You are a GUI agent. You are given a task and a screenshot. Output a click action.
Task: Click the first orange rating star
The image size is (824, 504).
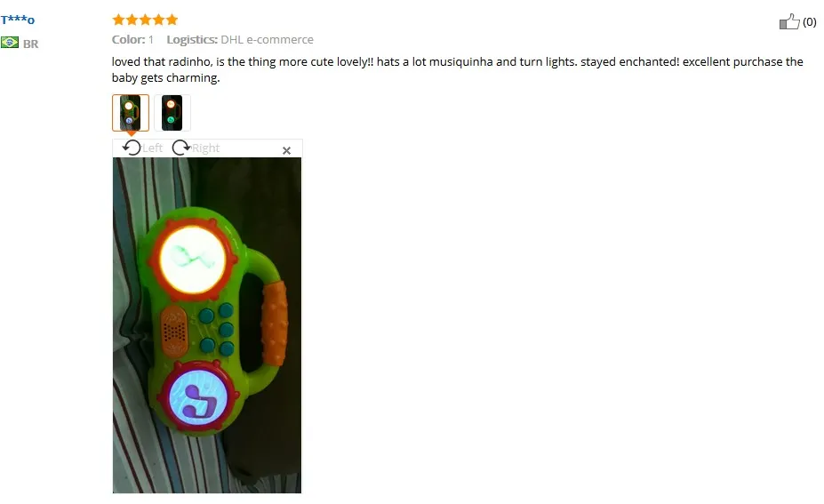(x=118, y=20)
